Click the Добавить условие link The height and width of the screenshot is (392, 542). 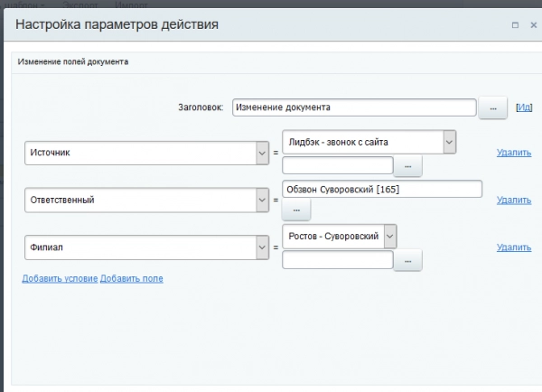click(60, 278)
